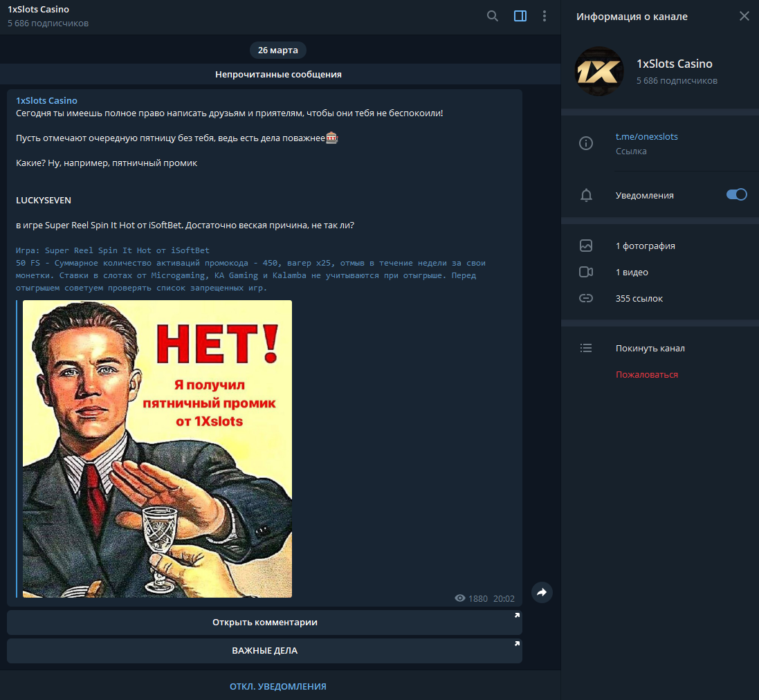Screen dimensions: 759x700
Task: Close the channel information panel
Action: click(744, 16)
